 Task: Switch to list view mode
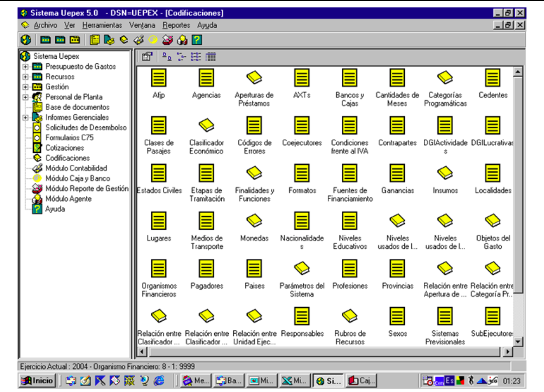(195, 58)
